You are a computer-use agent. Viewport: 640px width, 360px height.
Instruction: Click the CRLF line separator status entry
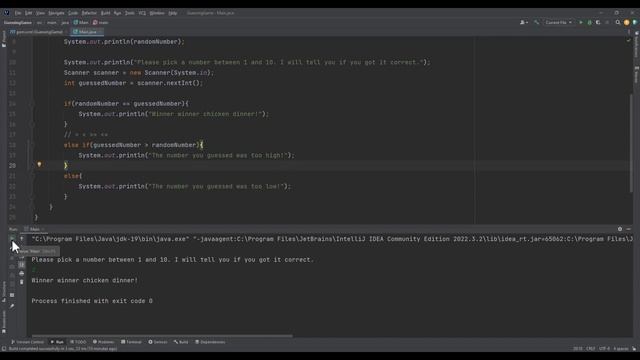pos(590,349)
